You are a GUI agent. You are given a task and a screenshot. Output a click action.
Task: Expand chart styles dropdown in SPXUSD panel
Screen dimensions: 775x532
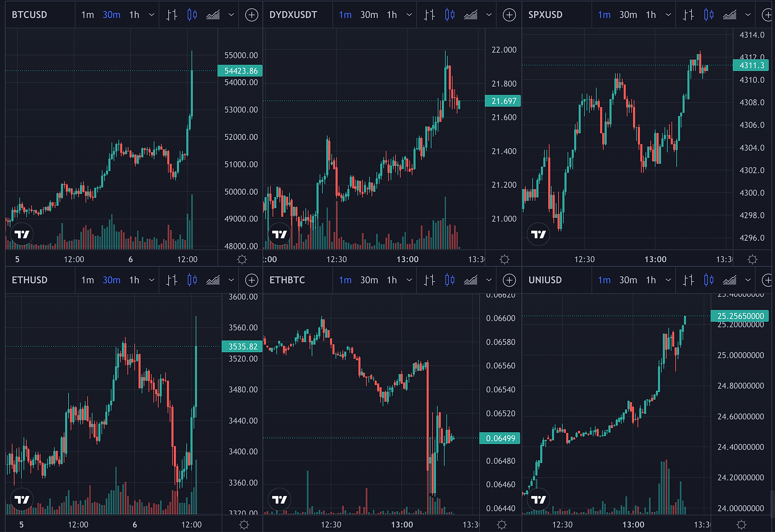point(748,15)
